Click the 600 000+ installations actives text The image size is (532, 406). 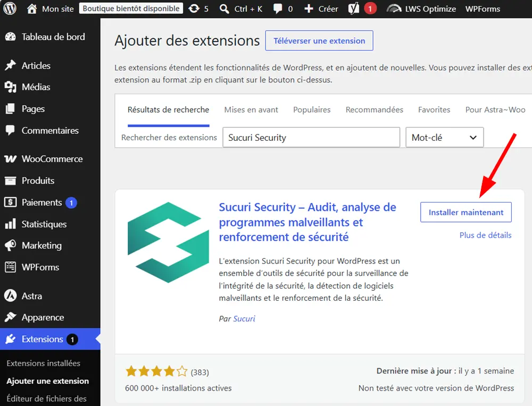[178, 388]
